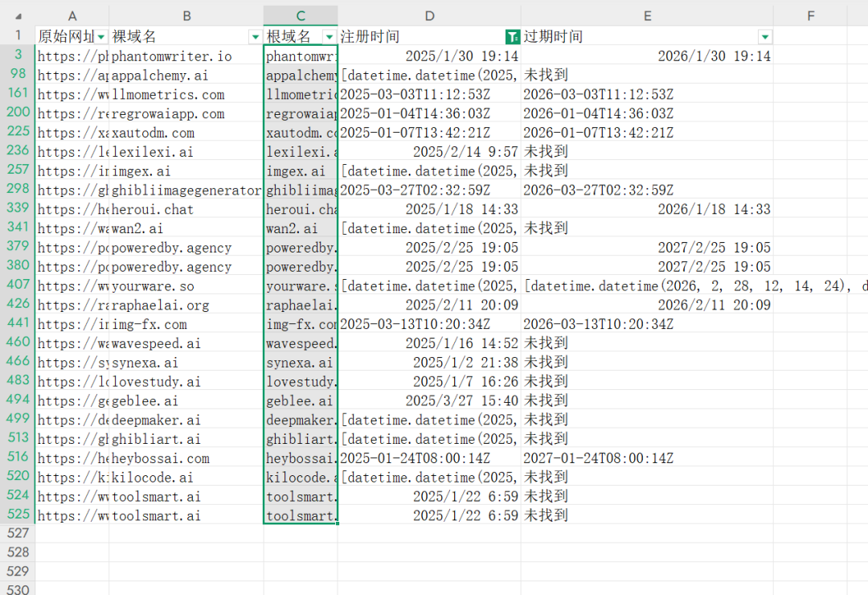Open the active filter on 注册时间 column
Screen dimensions: 868x595
click(x=513, y=37)
